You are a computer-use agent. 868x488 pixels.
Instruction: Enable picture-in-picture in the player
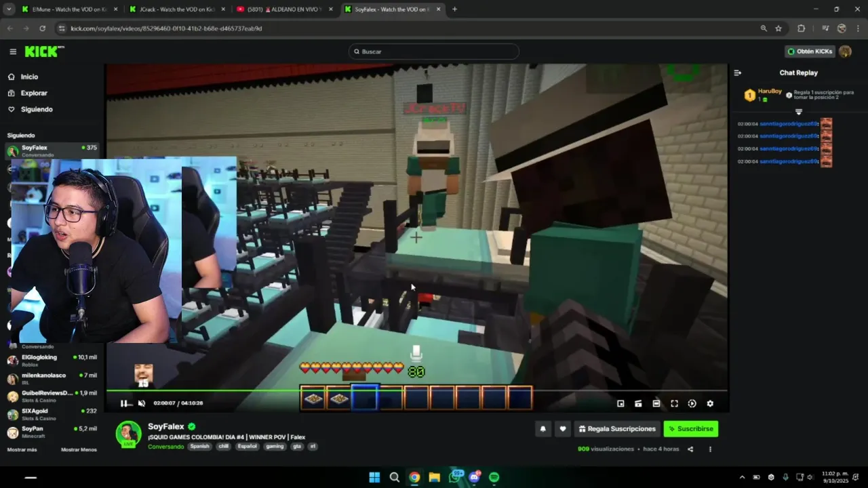tap(620, 403)
